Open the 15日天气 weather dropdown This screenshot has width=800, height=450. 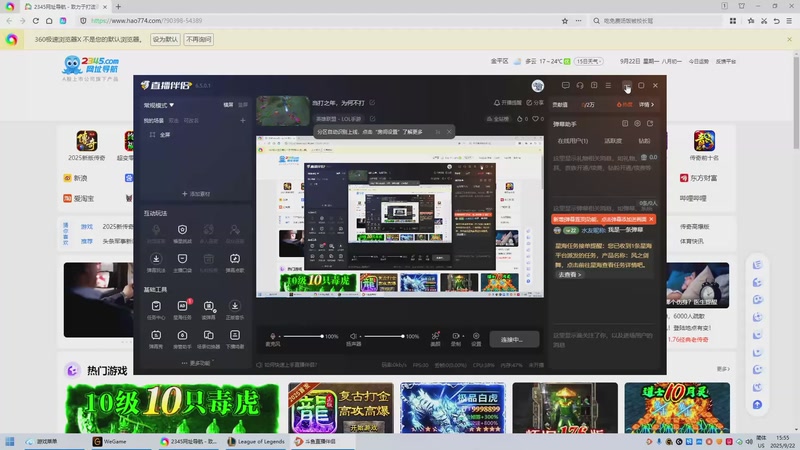589,61
